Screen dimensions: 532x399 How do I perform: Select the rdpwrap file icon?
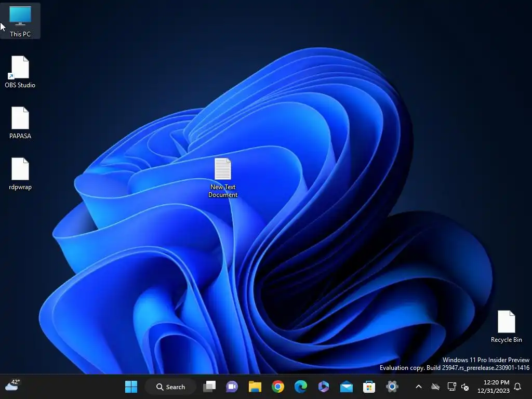click(20, 174)
